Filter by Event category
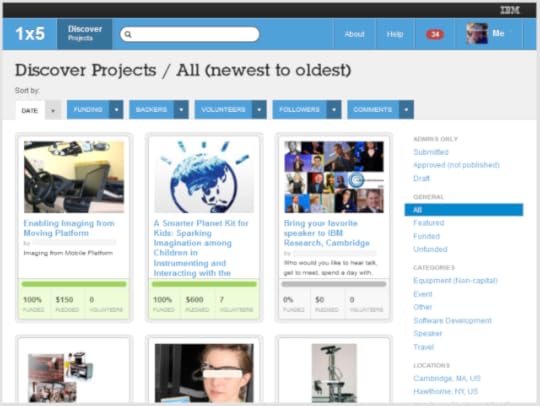This screenshot has width=540, height=406. 423,294
